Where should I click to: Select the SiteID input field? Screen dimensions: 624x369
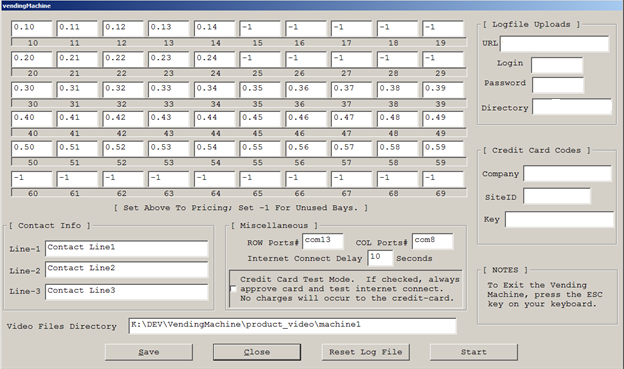tap(557, 196)
